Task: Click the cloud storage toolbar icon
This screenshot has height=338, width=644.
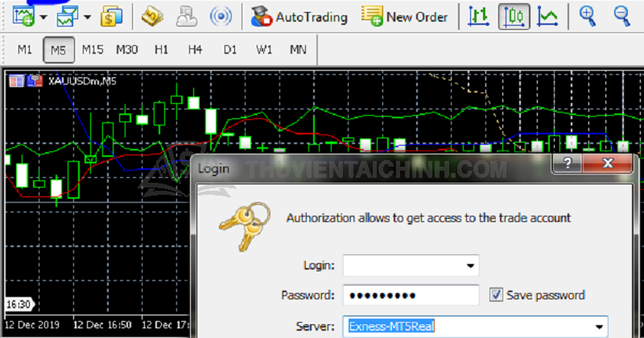Action: click(x=187, y=17)
